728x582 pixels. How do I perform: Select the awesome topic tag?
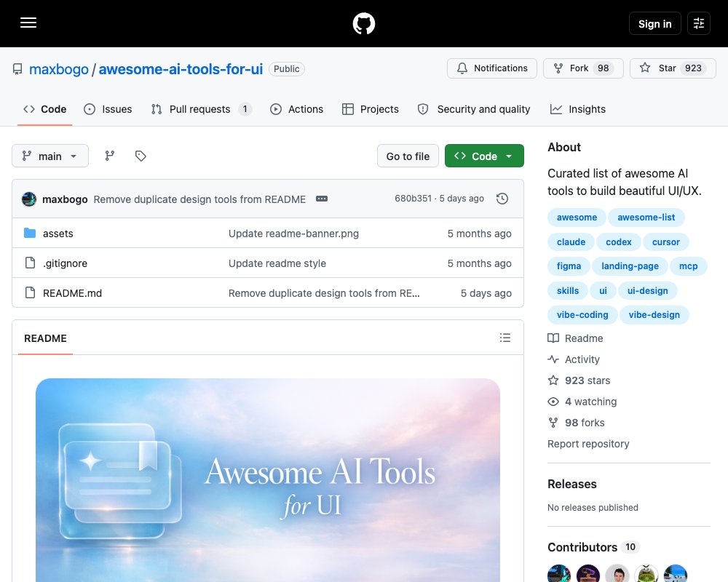tap(577, 218)
